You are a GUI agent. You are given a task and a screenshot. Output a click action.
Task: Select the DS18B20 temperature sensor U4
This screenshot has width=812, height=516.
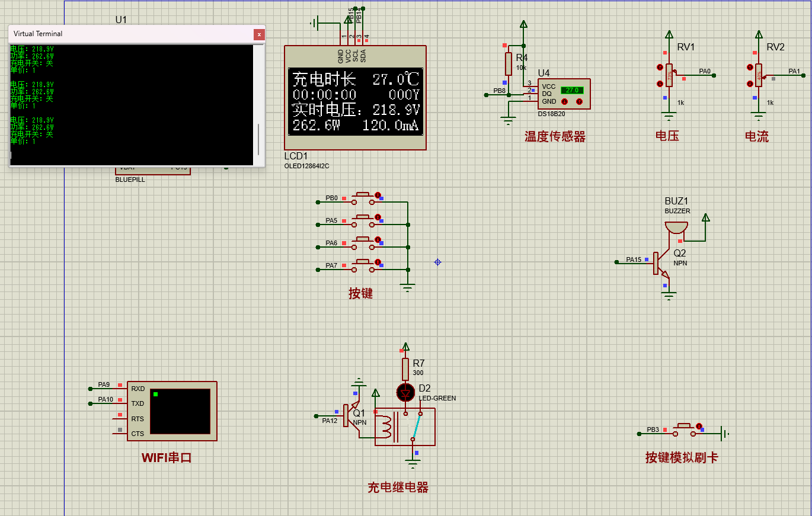pyautogui.click(x=565, y=94)
